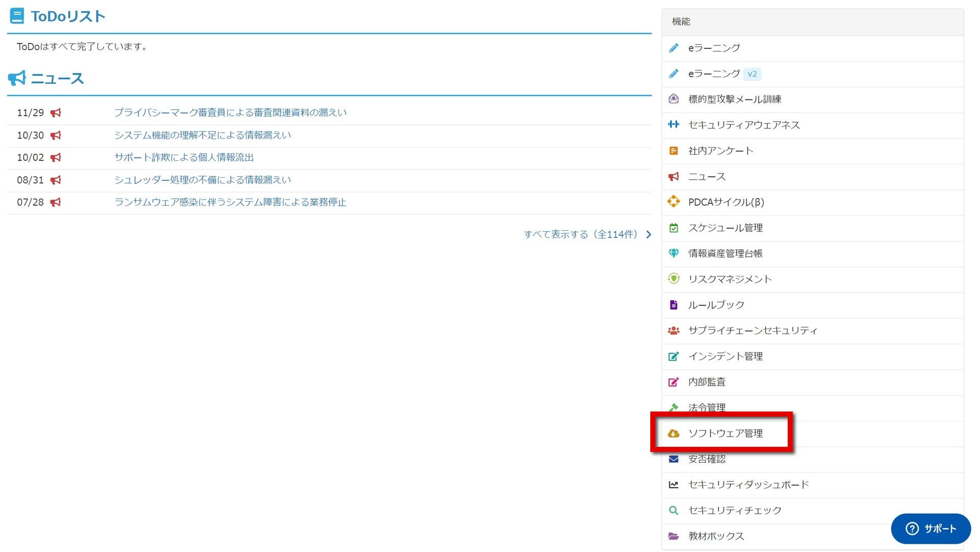Viewport: 980px width, 552px height.
Task: Click the v2 badge next to eラーニング
Action: 752,74
